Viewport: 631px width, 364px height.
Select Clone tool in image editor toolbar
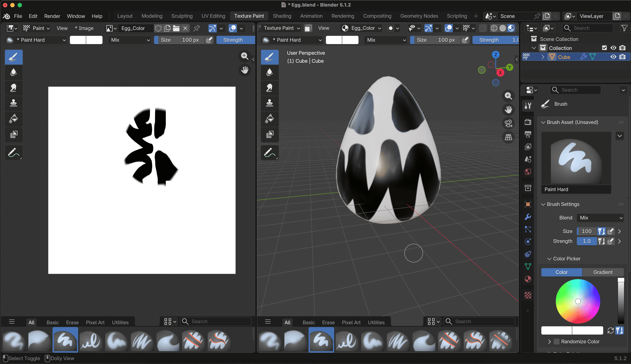(x=14, y=103)
